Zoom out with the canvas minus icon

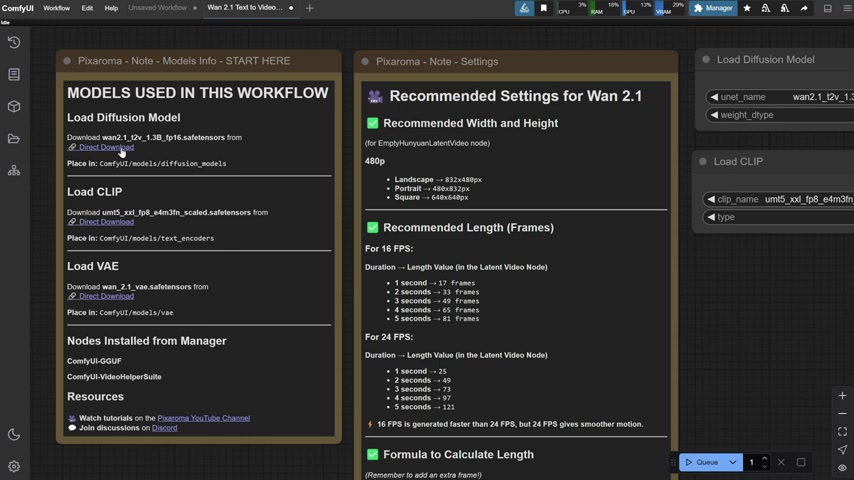tap(842, 414)
